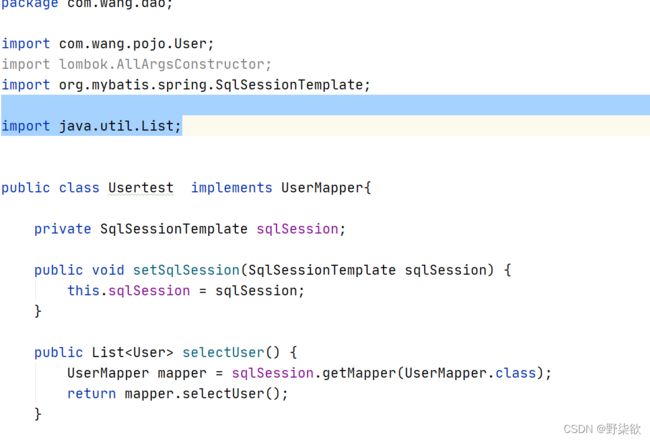Click the UserMapper interface after implements
650x440 pixels.
click(322, 188)
